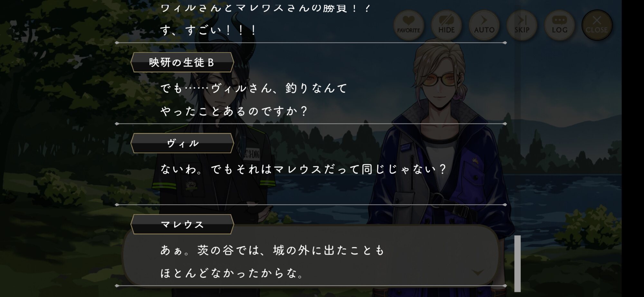Select the マレウス speaker name plate
644x297 pixels.
pos(182,224)
